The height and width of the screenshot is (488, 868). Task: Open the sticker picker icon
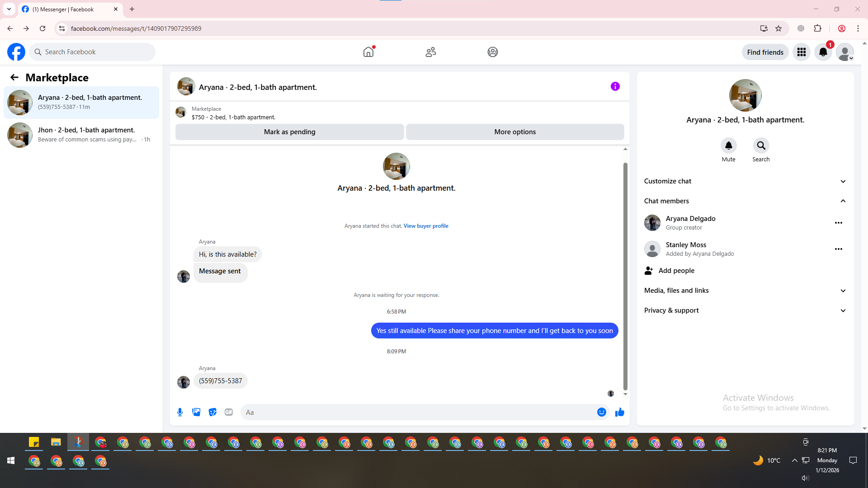[x=212, y=412]
